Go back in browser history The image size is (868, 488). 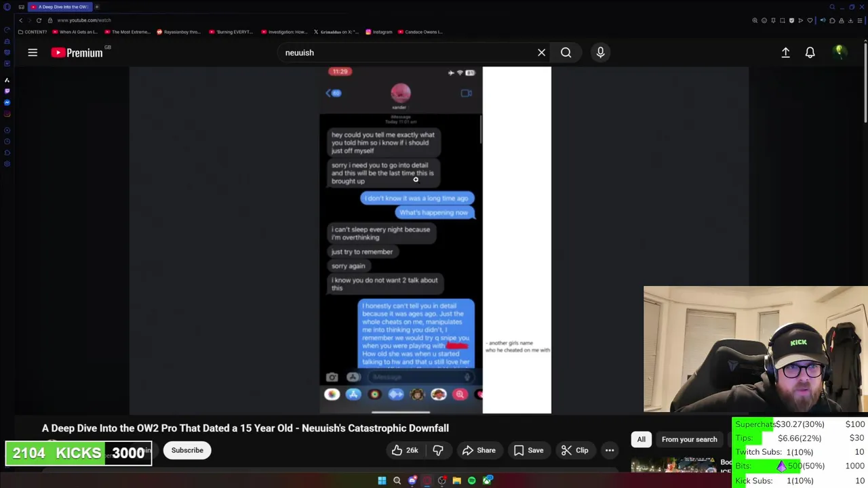coord(20,20)
